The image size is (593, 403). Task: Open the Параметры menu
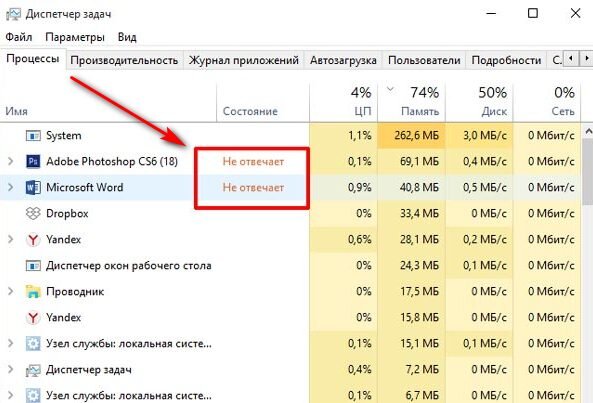[x=75, y=37]
